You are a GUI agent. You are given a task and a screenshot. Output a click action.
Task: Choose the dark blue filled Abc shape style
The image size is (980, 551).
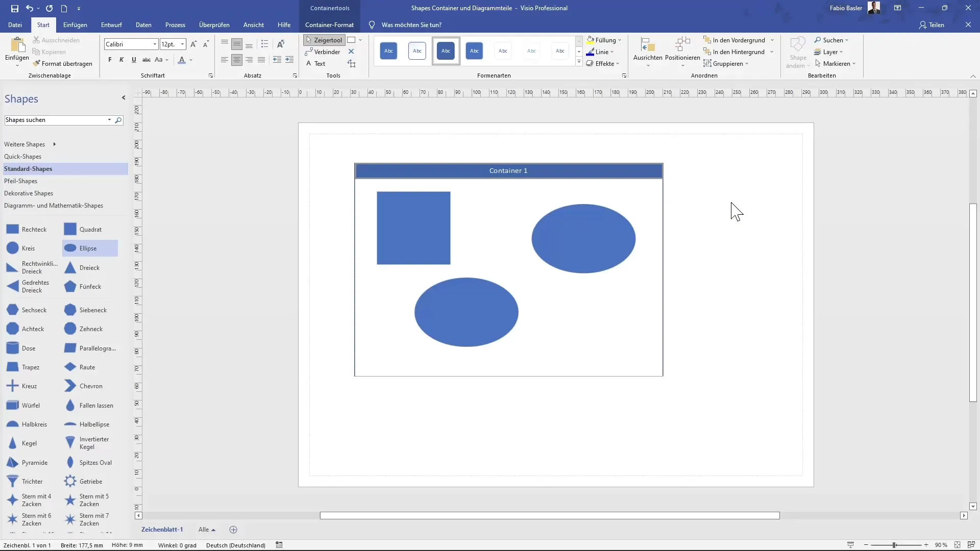(446, 51)
